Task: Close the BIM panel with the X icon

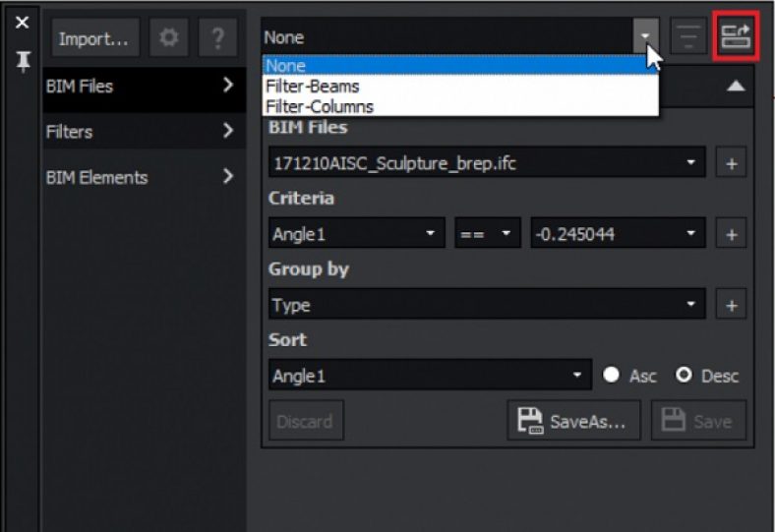Action: pyautogui.click(x=22, y=23)
